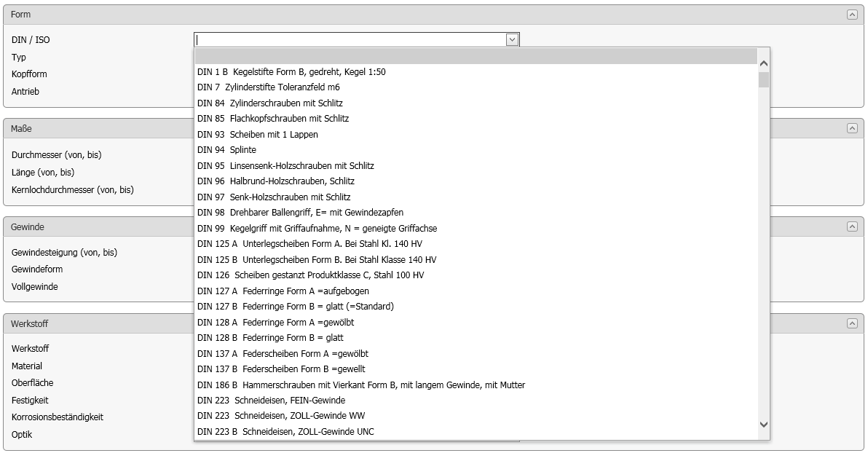Click the DIN / ISO input field
868x453 pixels.
tap(350, 40)
